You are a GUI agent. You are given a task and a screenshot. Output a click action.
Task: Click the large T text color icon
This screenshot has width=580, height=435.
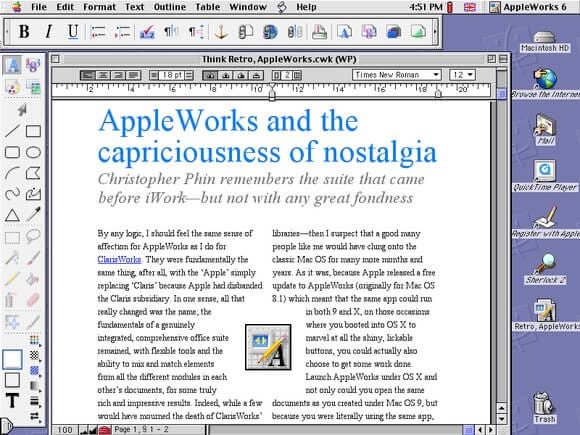(12, 400)
